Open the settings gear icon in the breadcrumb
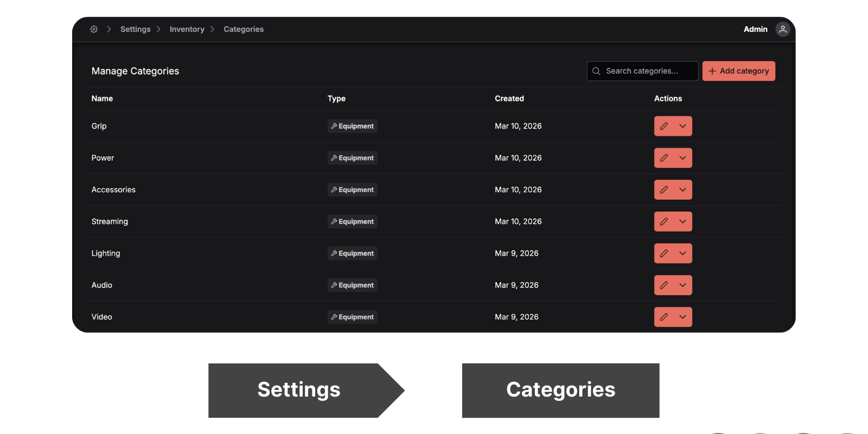The image size is (868, 434). pyautogui.click(x=94, y=29)
